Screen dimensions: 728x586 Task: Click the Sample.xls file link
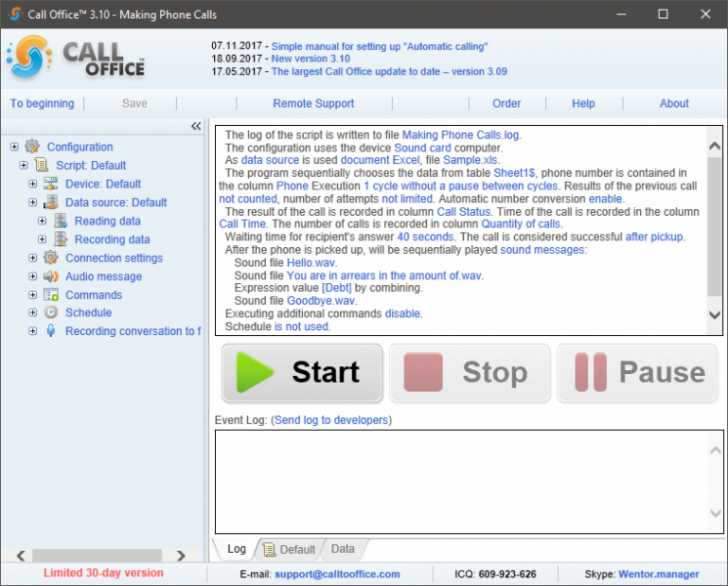tap(470, 160)
